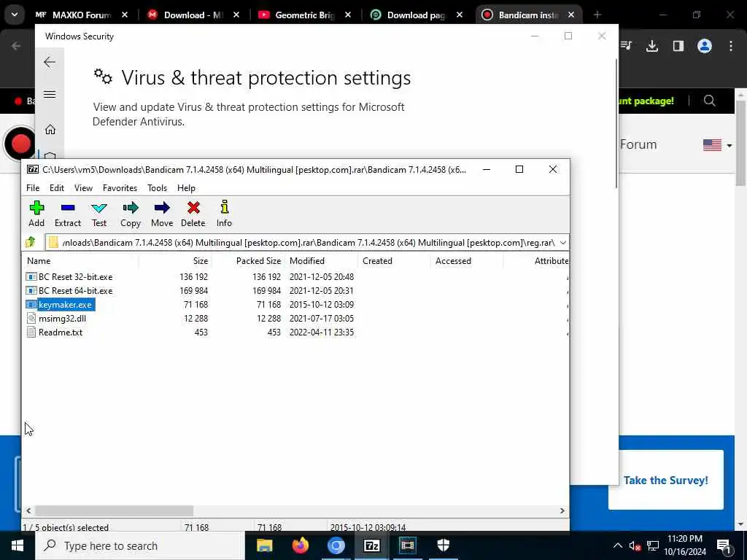Open the Favorites menu

tap(120, 188)
